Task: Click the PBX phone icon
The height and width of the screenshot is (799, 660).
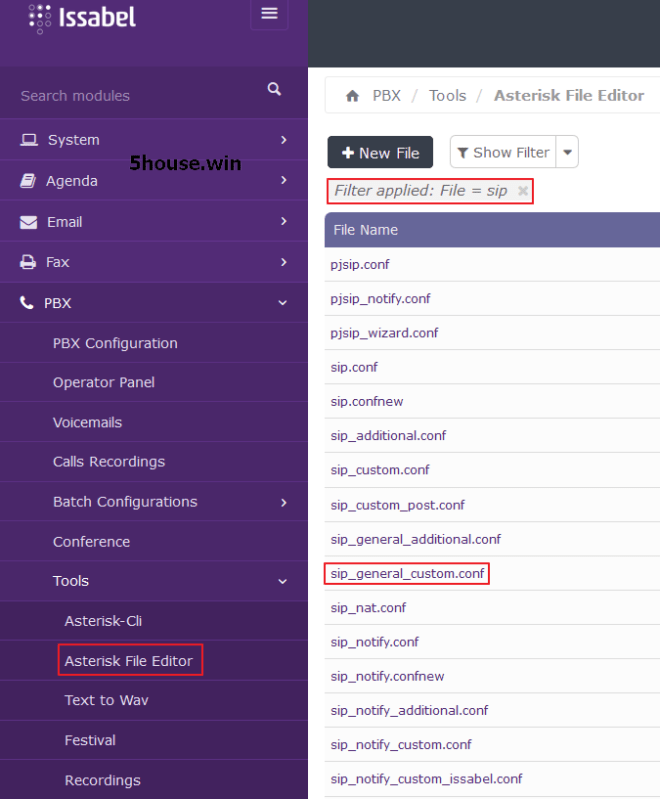Action: point(27,303)
